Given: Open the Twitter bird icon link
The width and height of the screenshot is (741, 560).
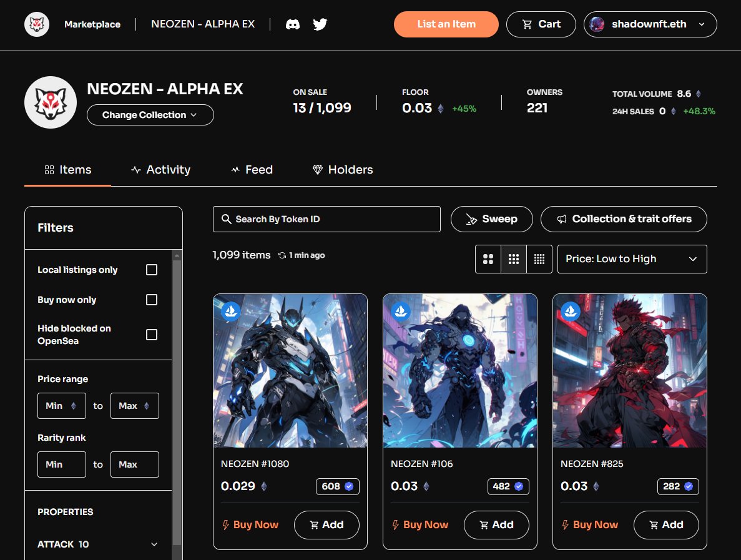Looking at the screenshot, I should [x=320, y=24].
